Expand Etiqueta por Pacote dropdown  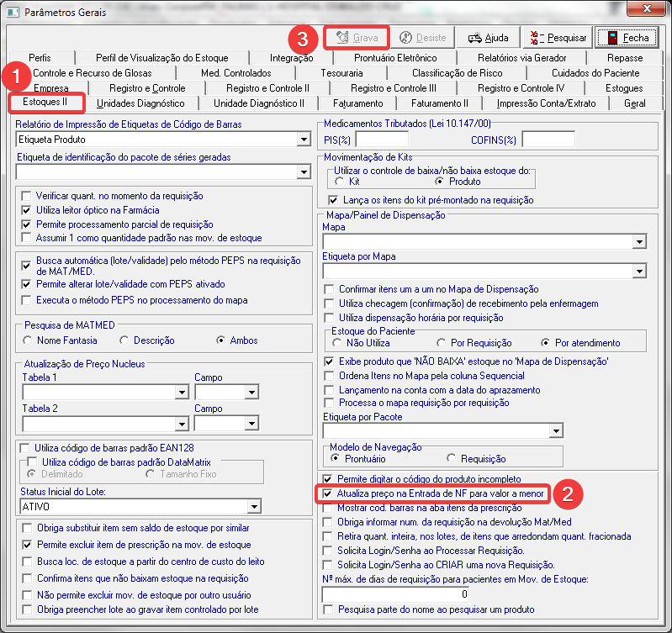(556, 431)
